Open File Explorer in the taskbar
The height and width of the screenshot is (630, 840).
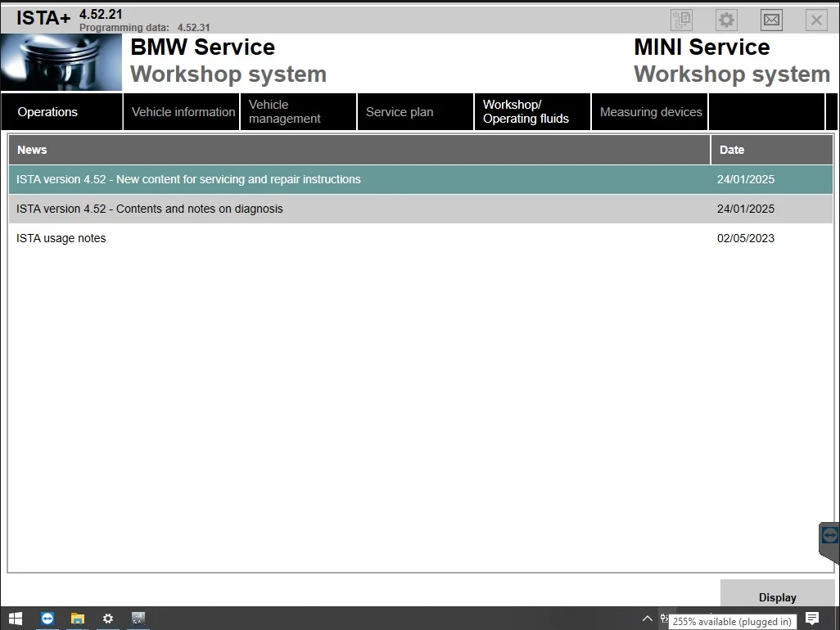click(78, 619)
